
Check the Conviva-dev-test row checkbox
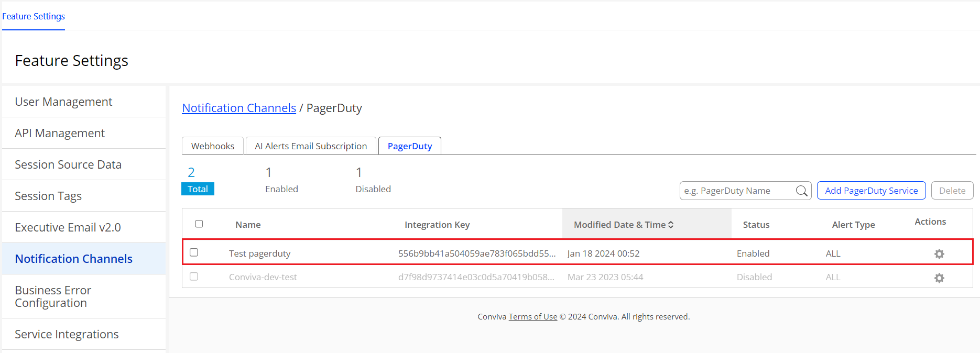194,277
